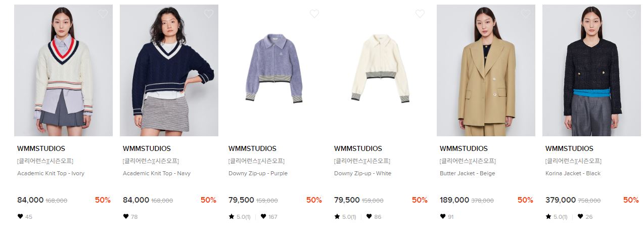Click star rating 5.0(1) under Korina Jacket Black

click(557, 217)
